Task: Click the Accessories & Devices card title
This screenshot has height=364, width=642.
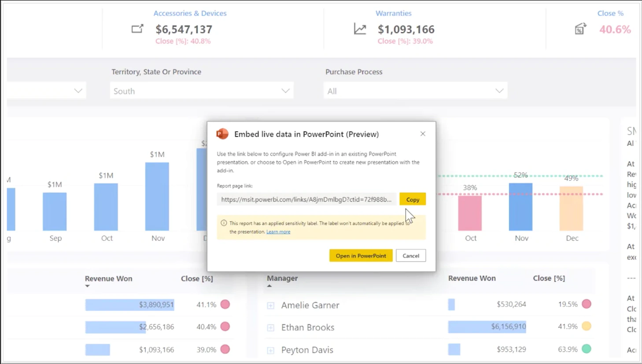Action: coord(190,13)
